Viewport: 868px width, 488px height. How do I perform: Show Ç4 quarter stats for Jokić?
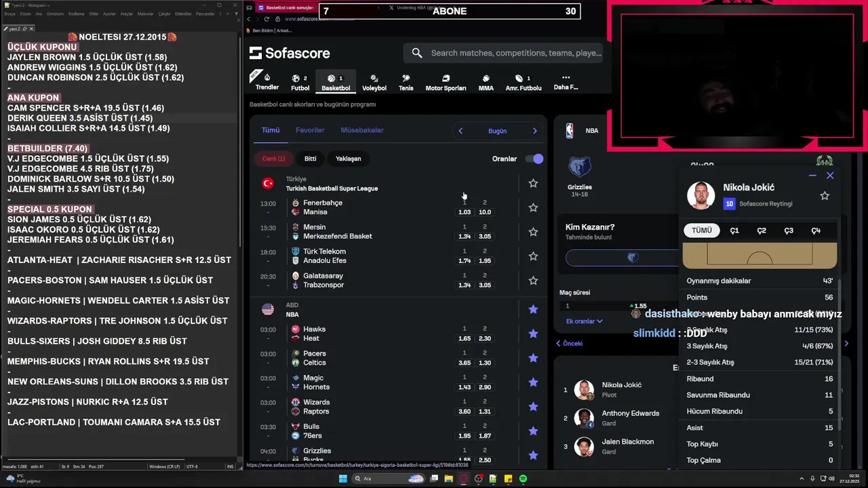(x=816, y=230)
